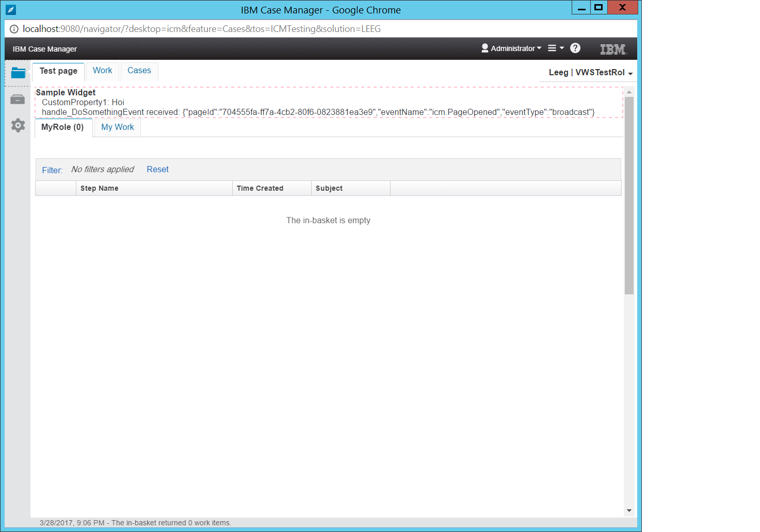Switch to the Cases tab
The width and height of the screenshot is (760, 532).
coord(139,71)
